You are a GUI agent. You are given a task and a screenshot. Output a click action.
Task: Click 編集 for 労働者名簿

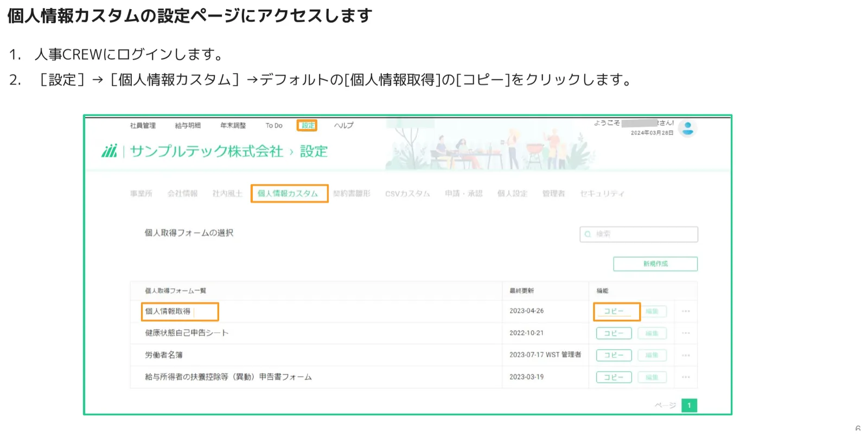(652, 355)
